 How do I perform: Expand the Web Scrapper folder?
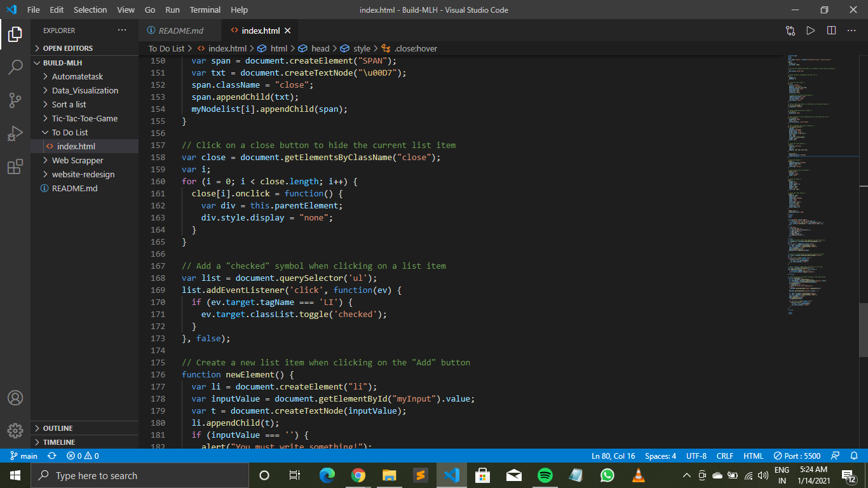click(x=85, y=160)
